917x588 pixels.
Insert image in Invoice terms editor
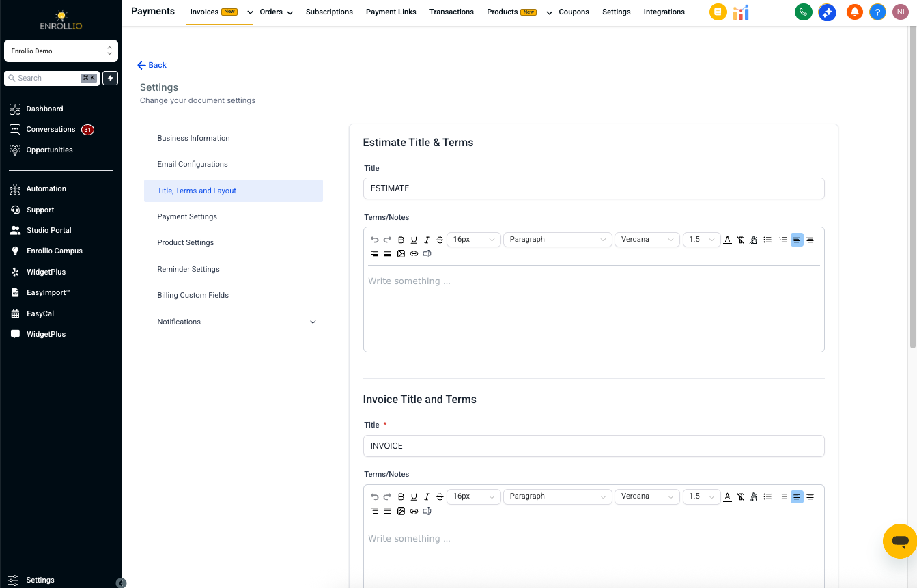tap(401, 511)
